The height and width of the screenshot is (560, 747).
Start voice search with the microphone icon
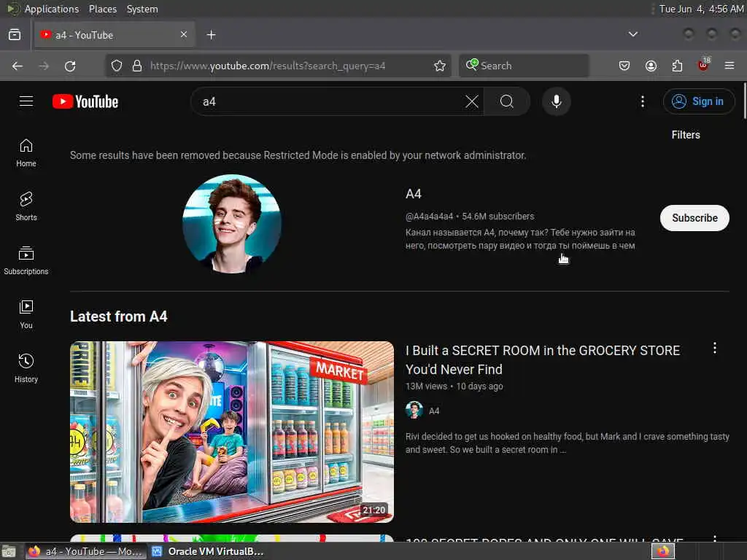coord(557,101)
